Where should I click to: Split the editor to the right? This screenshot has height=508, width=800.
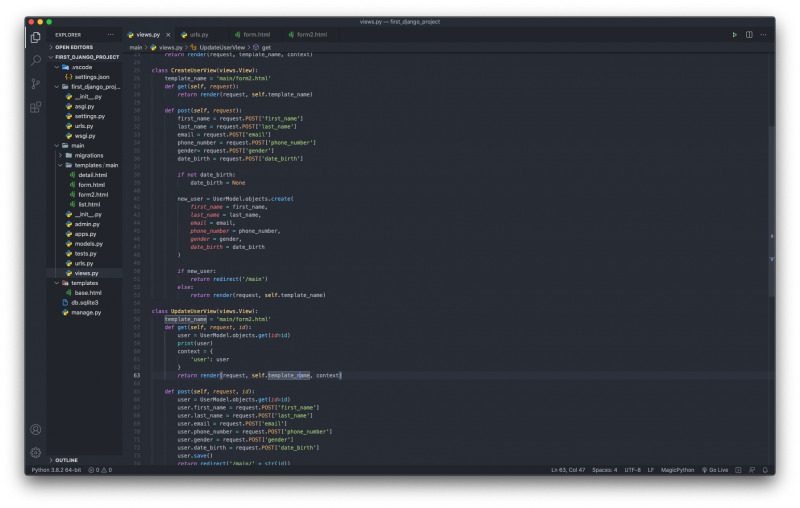coord(748,34)
